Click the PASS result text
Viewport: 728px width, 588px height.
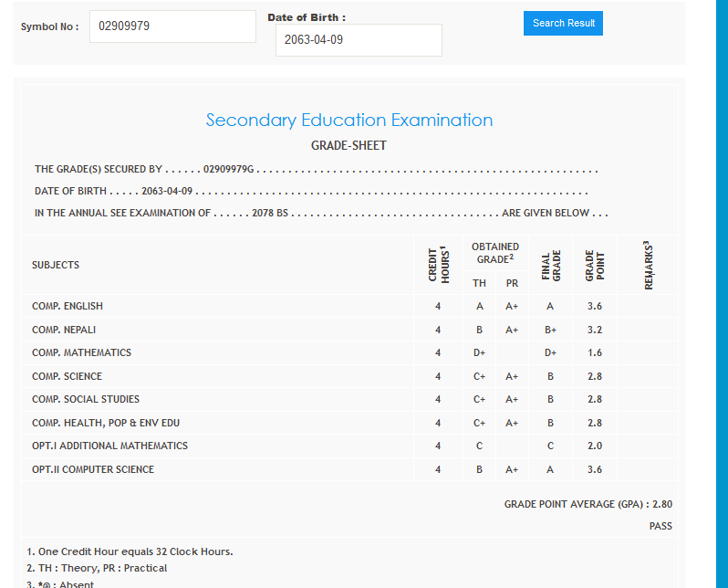click(x=660, y=526)
